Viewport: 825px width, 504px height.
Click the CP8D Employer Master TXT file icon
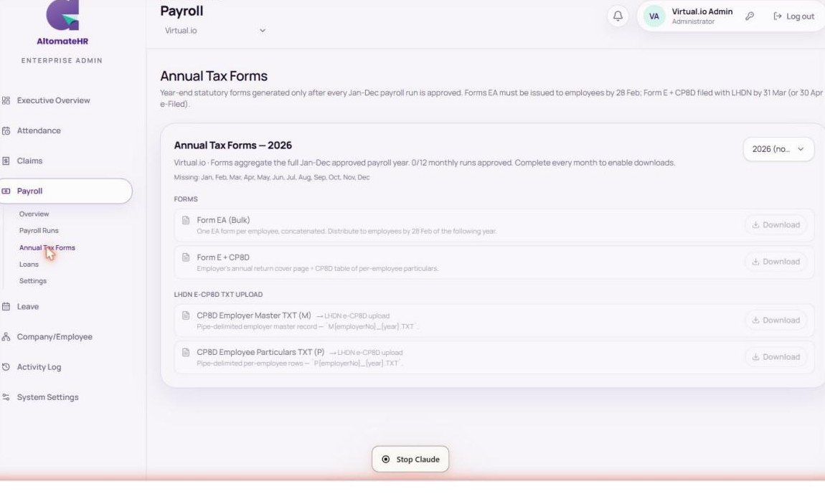[x=186, y=315]
